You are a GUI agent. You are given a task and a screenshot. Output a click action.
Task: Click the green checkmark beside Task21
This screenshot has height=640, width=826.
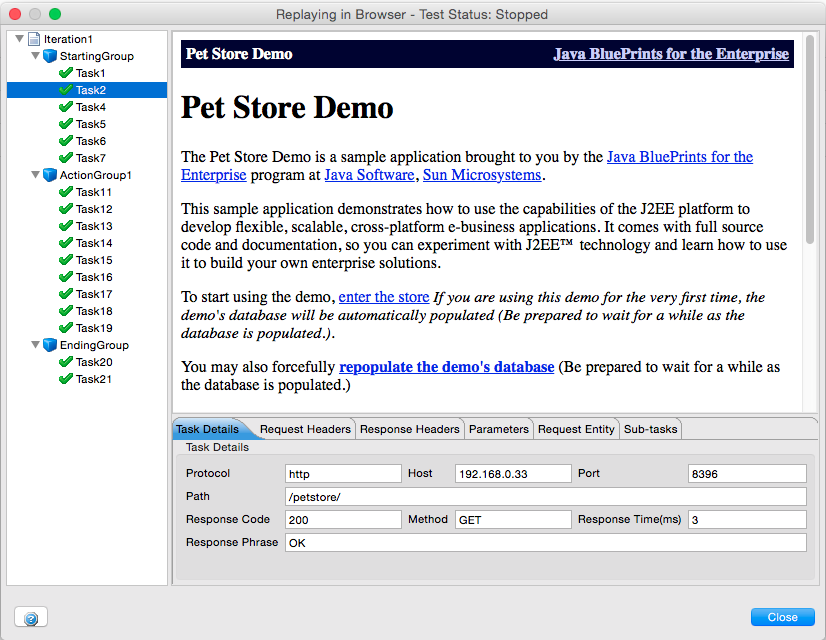tap(66, 379)
